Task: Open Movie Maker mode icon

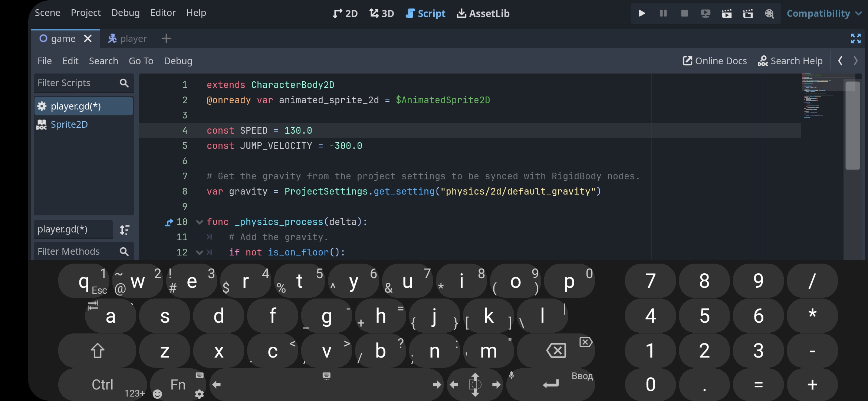Action: coord(769,14)
